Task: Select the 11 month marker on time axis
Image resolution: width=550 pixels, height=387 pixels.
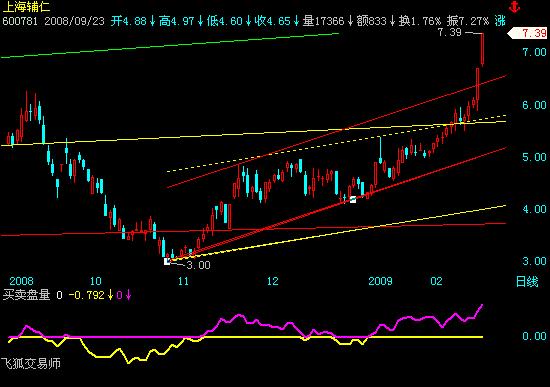Action: [183, 281]
